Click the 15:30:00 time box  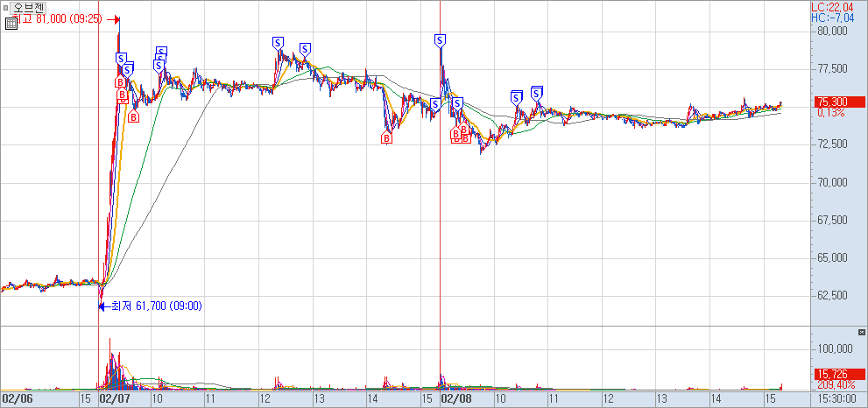(x=836, y=398)
